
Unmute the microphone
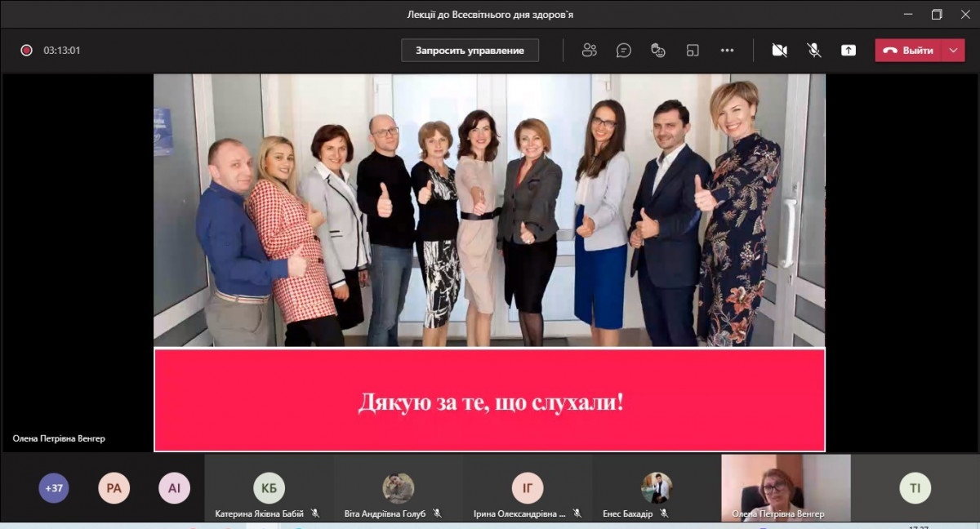point(814,51)
